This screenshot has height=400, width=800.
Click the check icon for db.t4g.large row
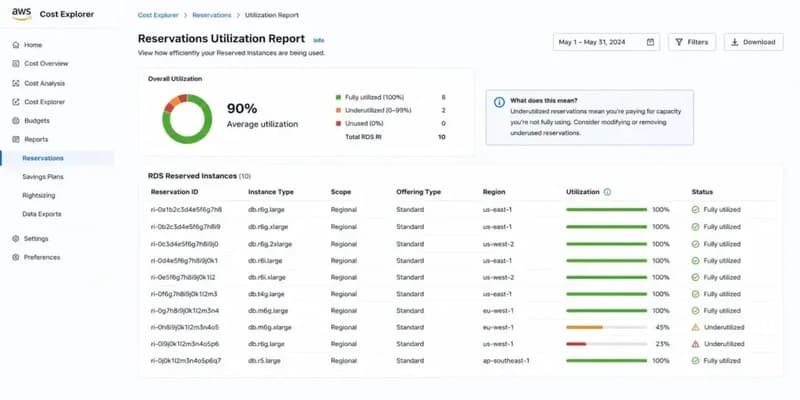(x=695, y=294)
